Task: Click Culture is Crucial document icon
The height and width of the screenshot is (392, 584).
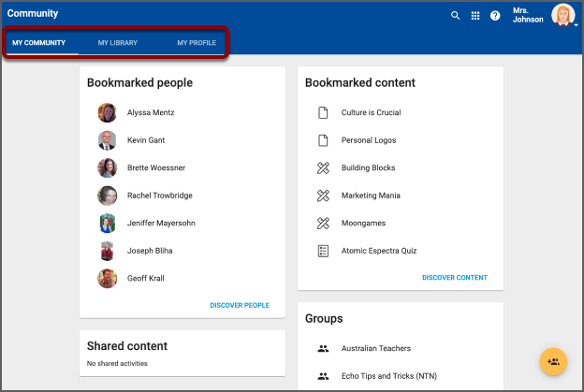Action: coord(323,113)
